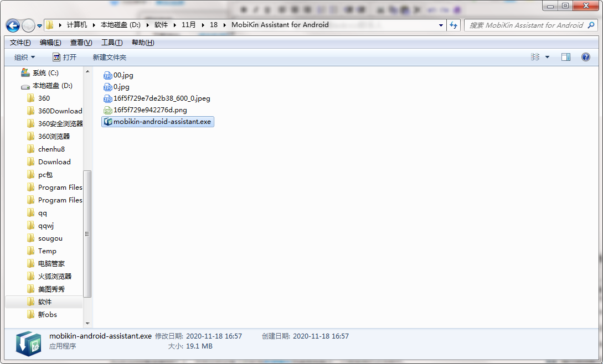Open the 工具(T) menu

[x=111, y=43]
